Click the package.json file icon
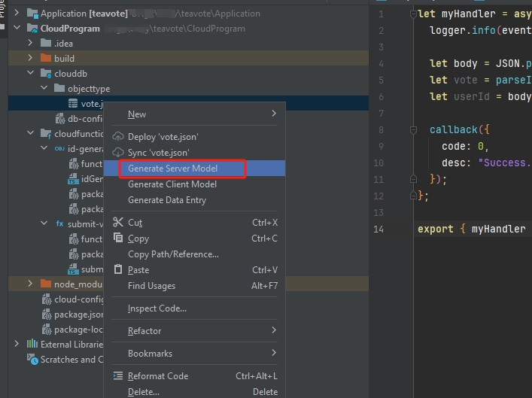 47,314
